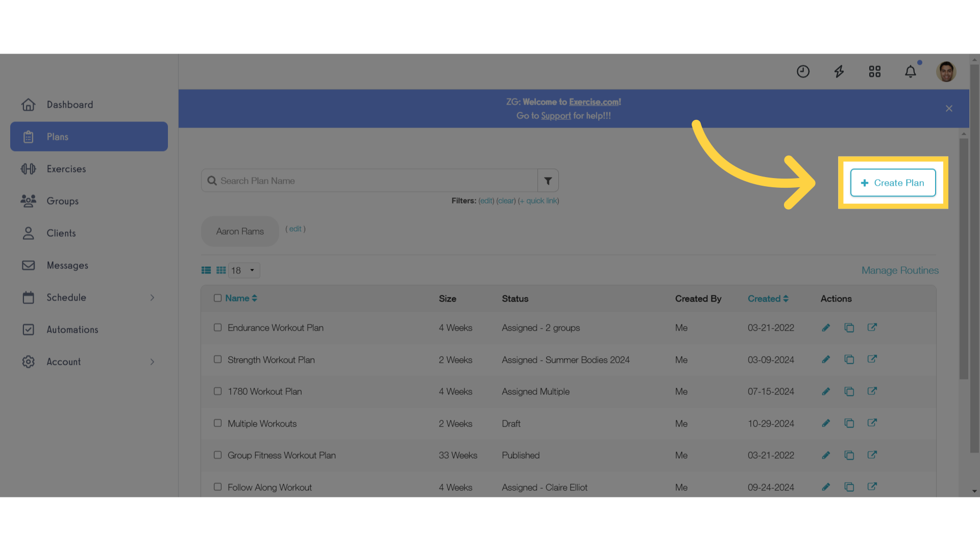Click the external link icon for 1780 Workout Plan
Viewport: 980px width, 551px height.
coord(872,391)
